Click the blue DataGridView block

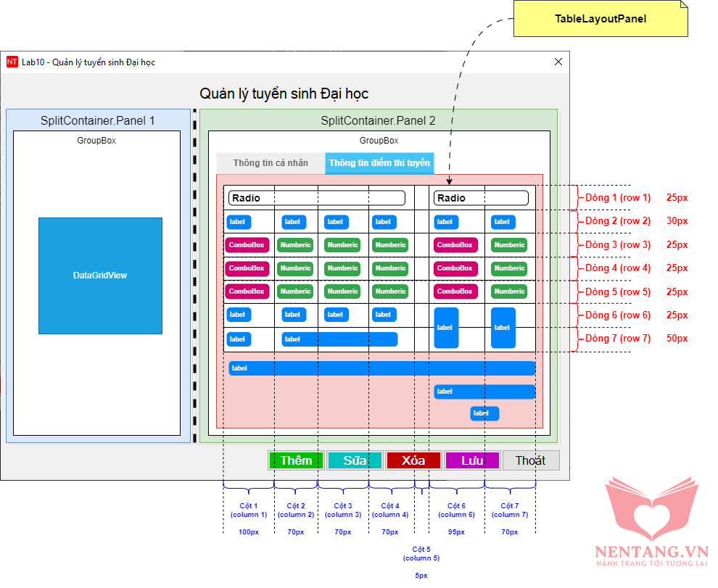(100, 276)
